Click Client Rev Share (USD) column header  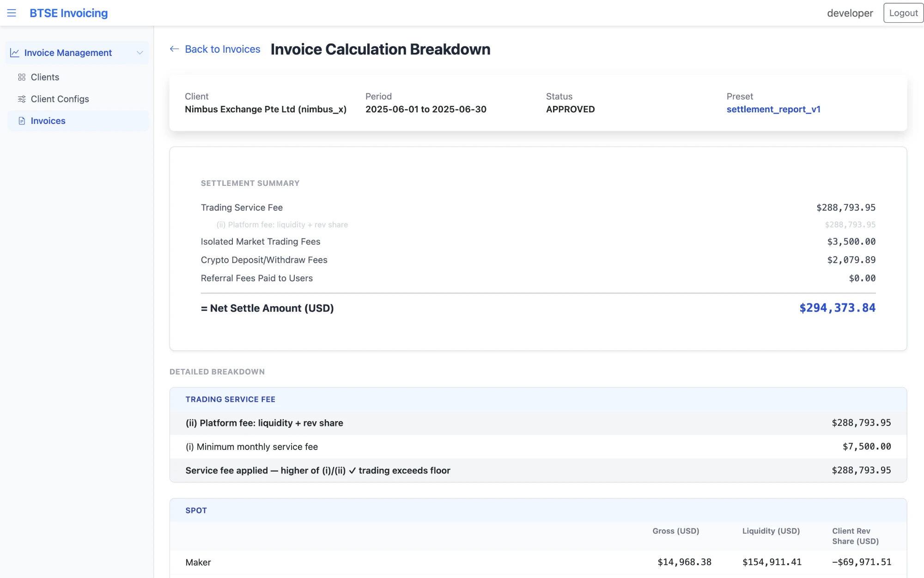[855, 536]
